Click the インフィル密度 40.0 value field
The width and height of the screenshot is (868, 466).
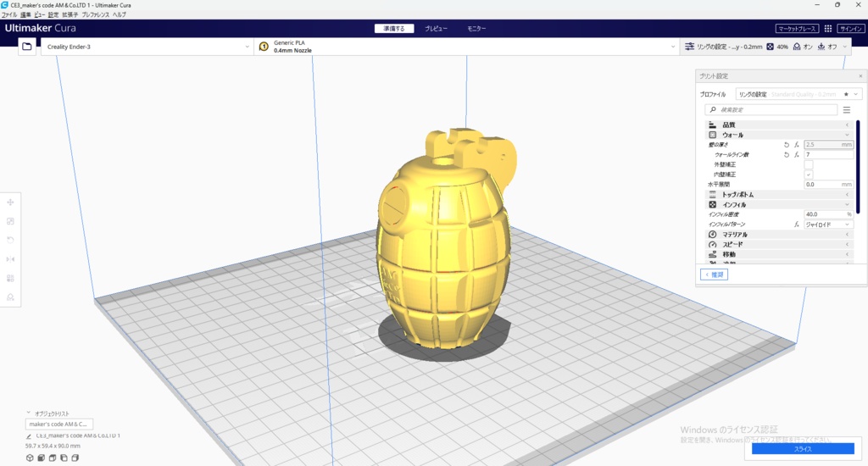point(828,214)
